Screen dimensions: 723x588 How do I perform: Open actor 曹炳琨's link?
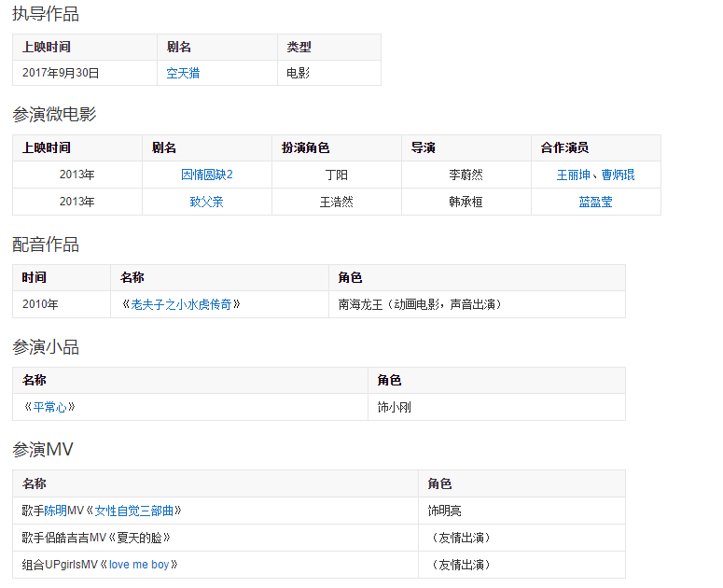[x=618, y=175]
